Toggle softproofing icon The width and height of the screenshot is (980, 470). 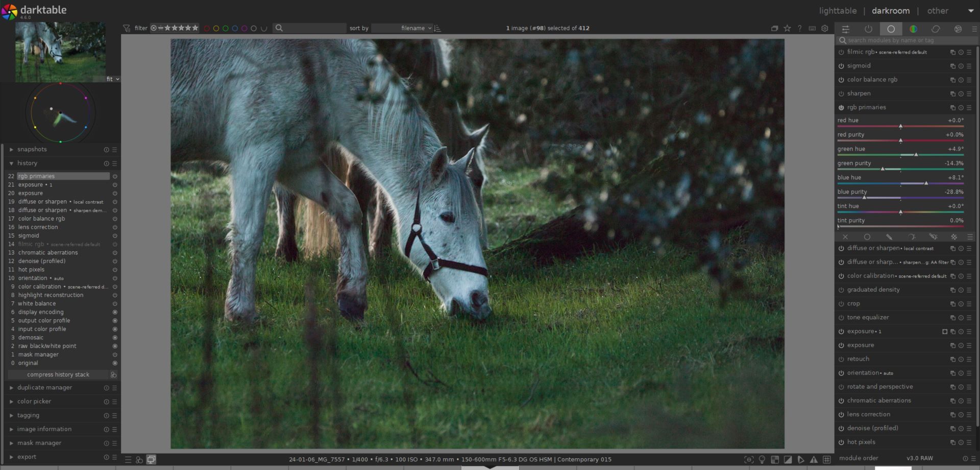pyautogui.click(x=801, y=460)
